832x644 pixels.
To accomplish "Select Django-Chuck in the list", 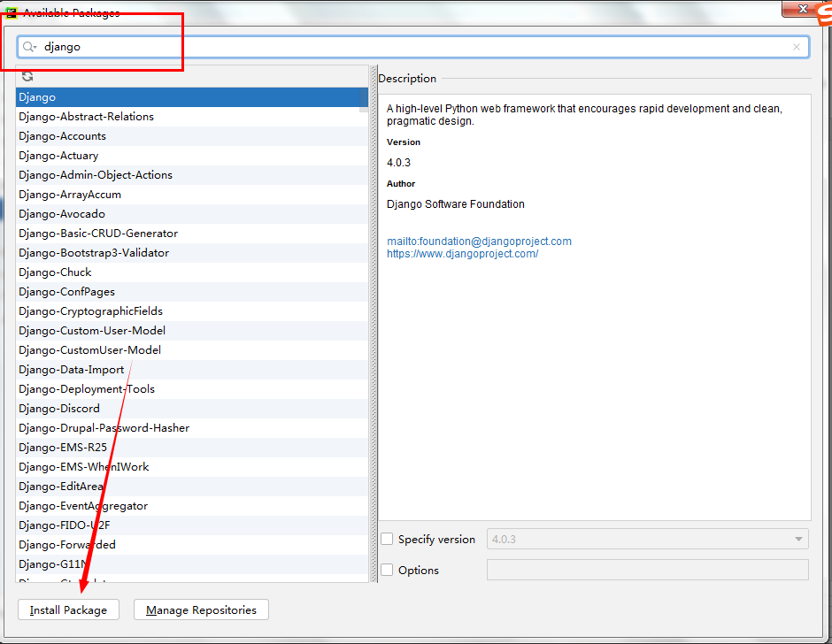I will tap(191, 272).
